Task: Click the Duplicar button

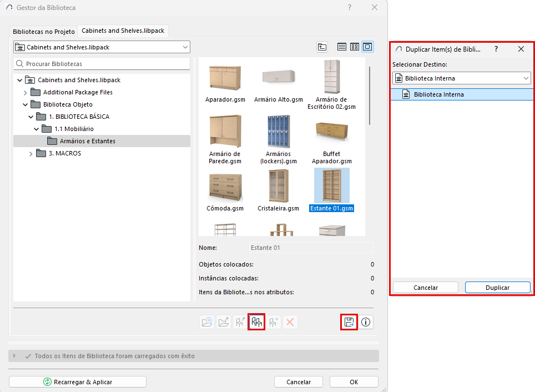Action: coord(497,288)
